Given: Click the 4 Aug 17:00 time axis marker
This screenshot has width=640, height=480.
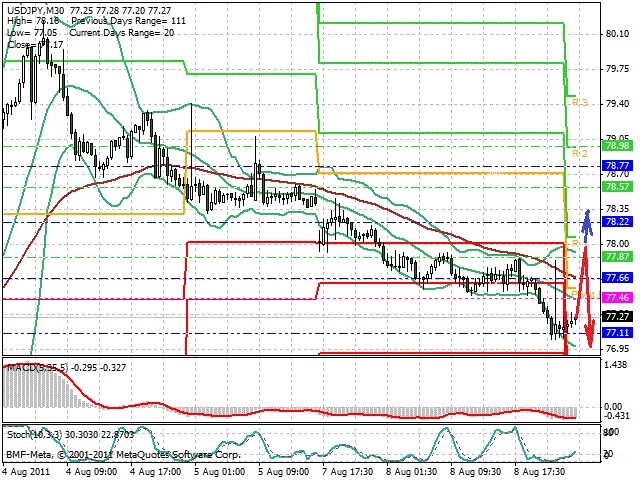Looking at the screenshot, I should [x=156, y=472].
